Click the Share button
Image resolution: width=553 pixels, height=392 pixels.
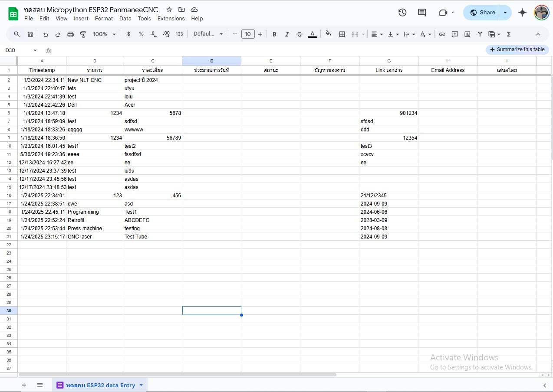point(482,13)
